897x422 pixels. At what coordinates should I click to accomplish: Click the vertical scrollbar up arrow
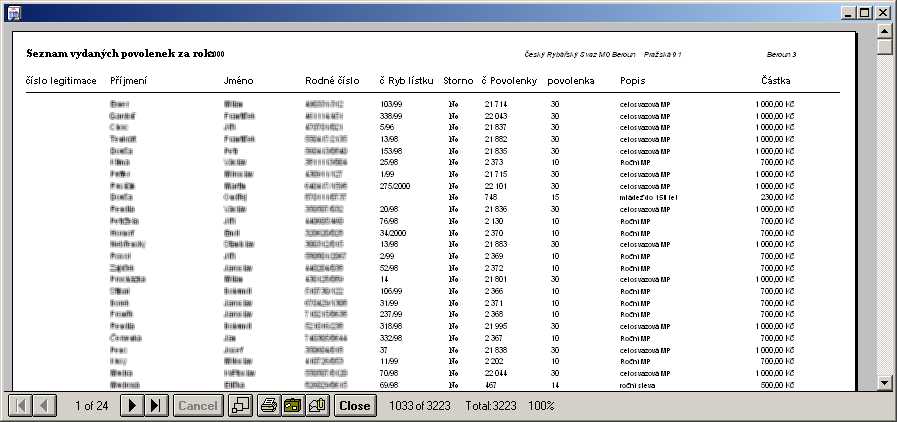[885, 31]
